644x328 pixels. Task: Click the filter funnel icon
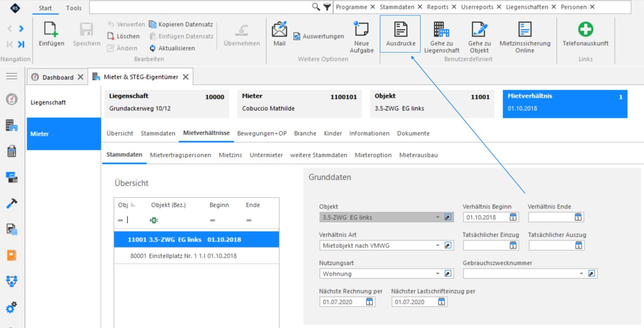(327, 7)
